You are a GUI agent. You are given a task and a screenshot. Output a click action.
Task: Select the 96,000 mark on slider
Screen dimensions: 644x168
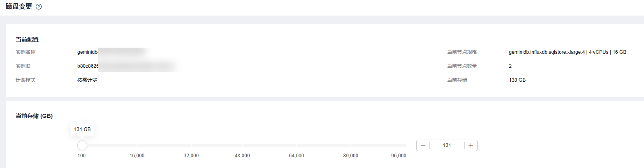(398, 156)
